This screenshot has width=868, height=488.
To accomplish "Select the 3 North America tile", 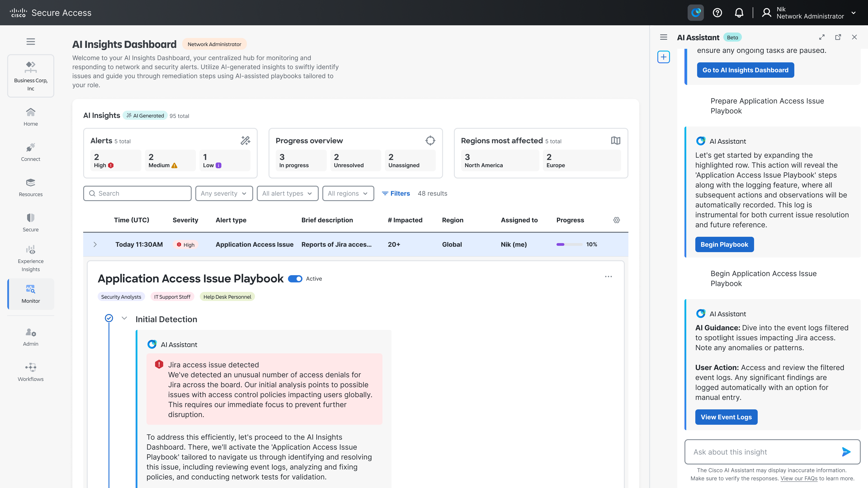I will [x=500, y=161].
